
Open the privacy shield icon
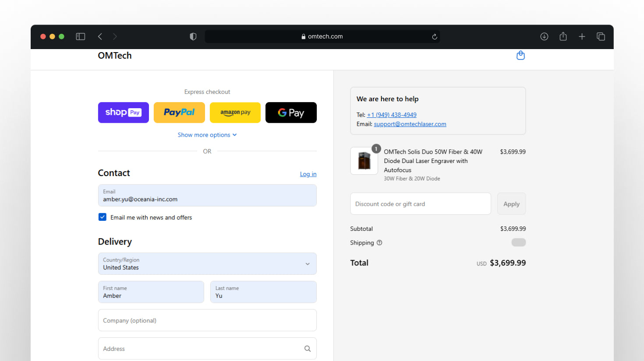coord(193,36)
